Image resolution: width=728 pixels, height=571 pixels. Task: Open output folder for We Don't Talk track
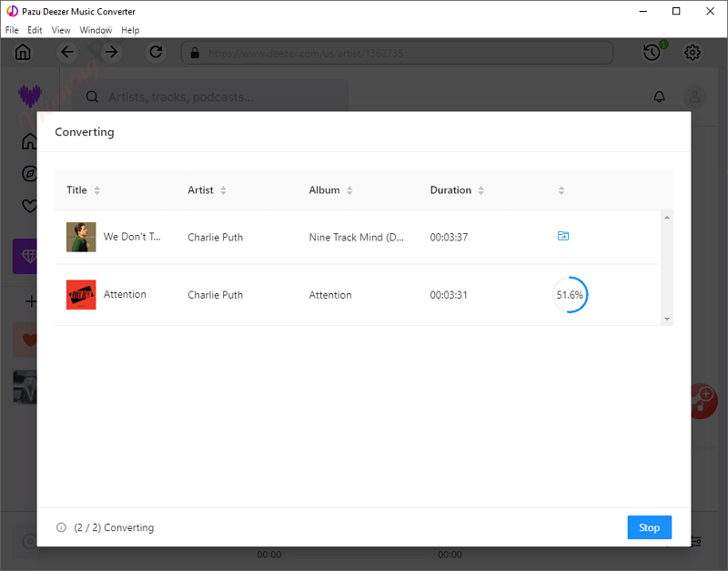(x=563, y=236)
